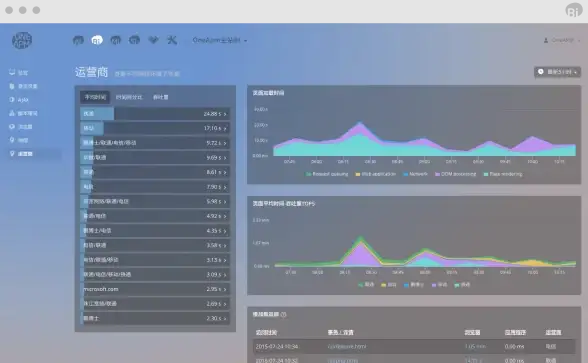Open the microsoft.com row in carrier list

155,289
